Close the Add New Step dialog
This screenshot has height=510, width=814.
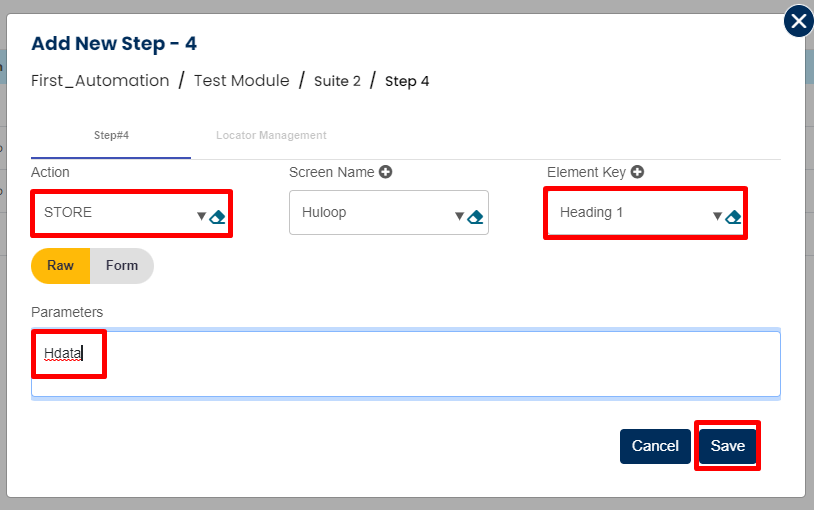(x=798, y=21)
